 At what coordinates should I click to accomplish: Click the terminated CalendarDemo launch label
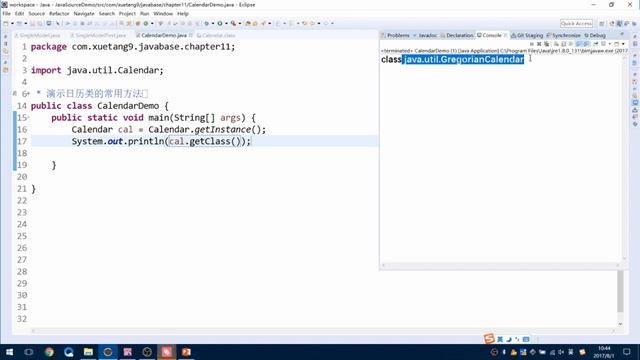click(504, 51)
